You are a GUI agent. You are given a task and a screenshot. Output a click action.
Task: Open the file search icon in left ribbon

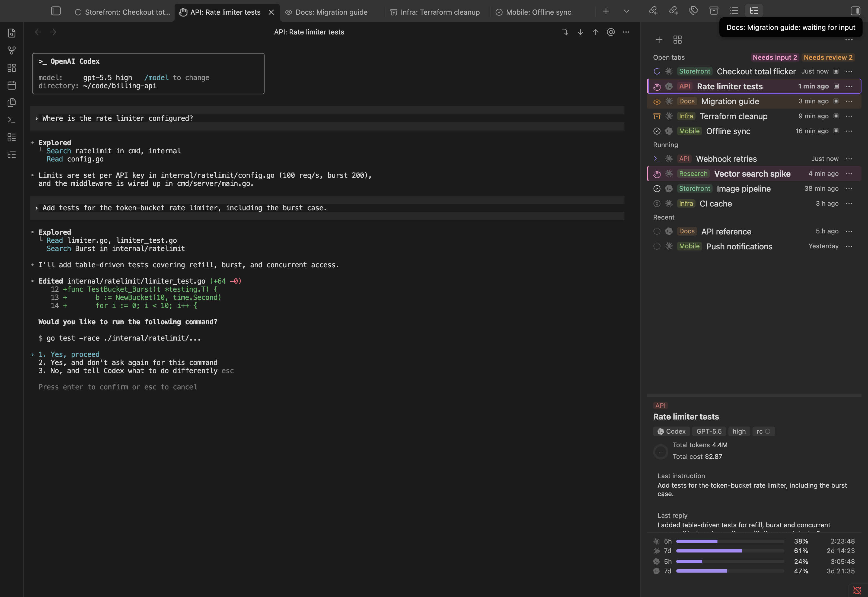(12, 33)
